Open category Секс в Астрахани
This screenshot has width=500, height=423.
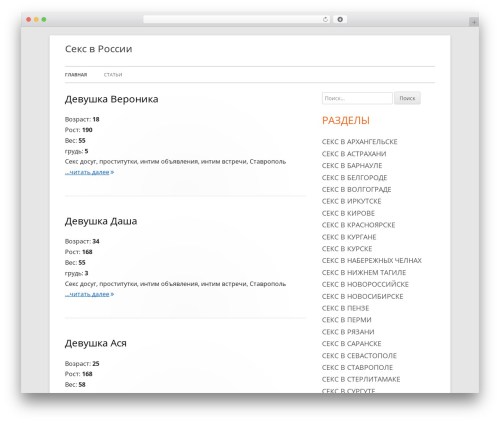pyautogui.click(x=354, y=154)
